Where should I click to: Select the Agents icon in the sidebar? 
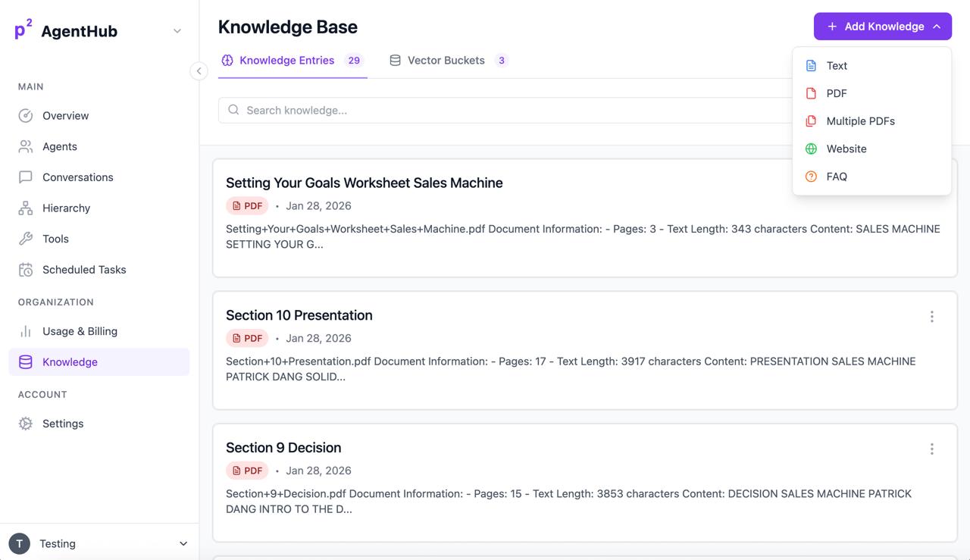(26, 146)
